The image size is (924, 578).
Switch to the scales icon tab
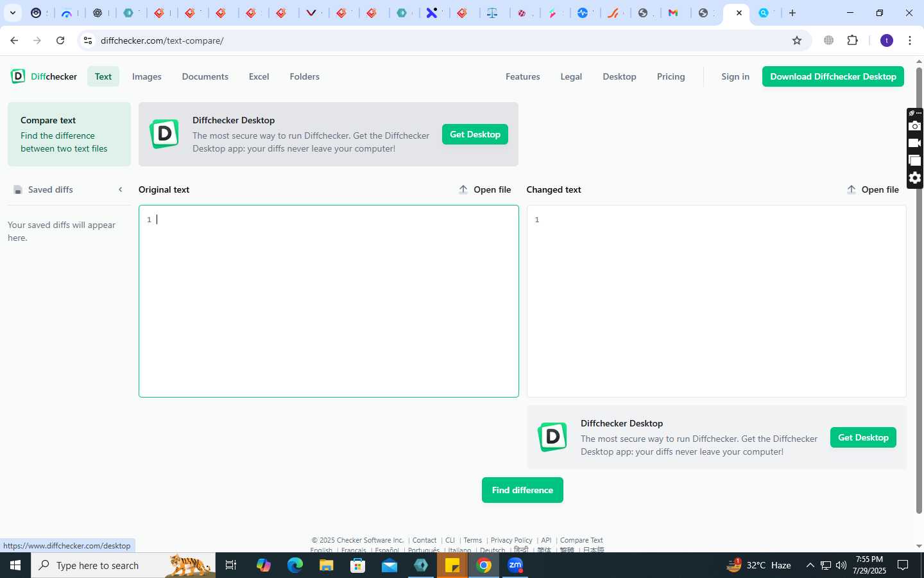(492, 13)
